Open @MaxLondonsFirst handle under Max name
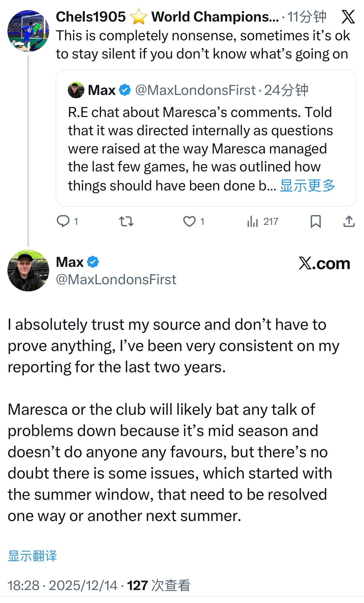The width and height of the screenshot is (364, 603). [x=116, y=280]
